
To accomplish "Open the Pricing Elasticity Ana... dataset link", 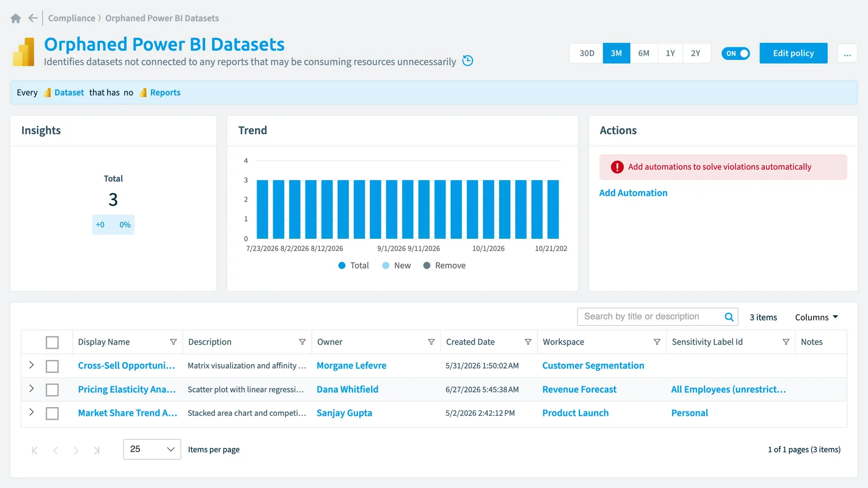I will pos(127,390).
